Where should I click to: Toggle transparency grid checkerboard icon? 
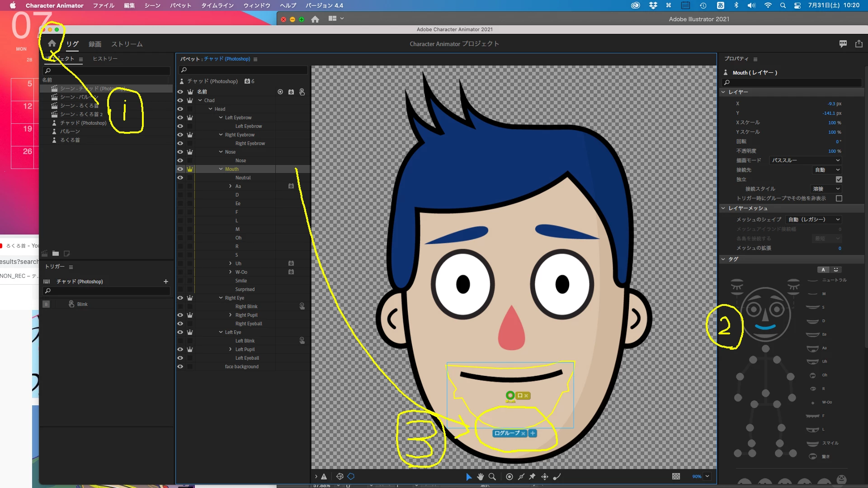(676, 477)
